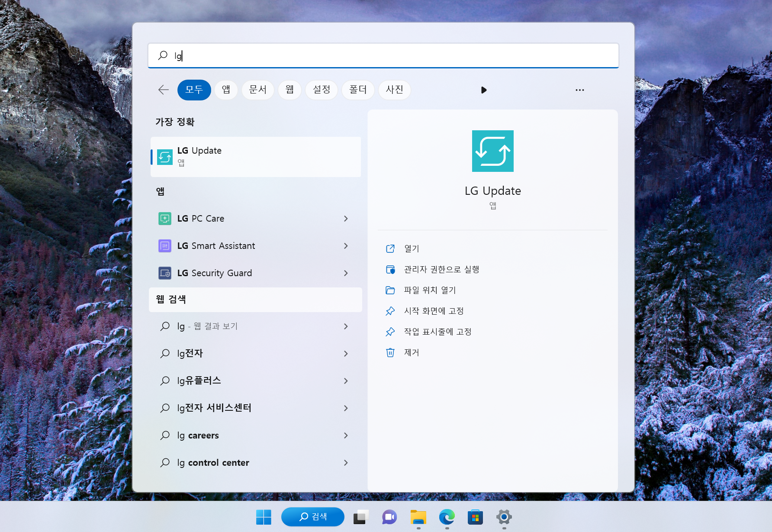Image resolution: width=772 pixels, height=532 pixels.
Task: Open the LG Update best match result
Action: pyautogui.click(x=256, y=157)
